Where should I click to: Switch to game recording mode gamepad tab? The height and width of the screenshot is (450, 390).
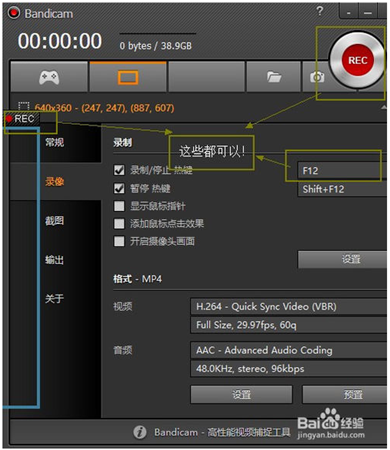(49, 77)
